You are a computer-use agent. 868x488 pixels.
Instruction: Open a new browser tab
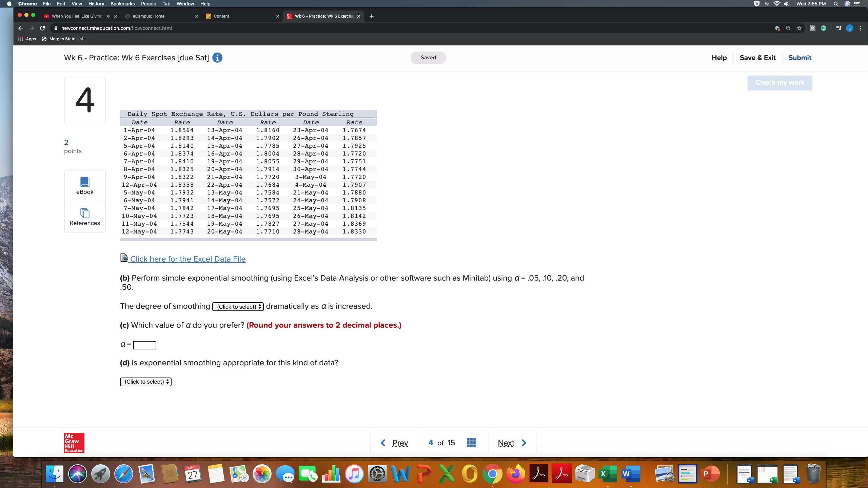372,16
